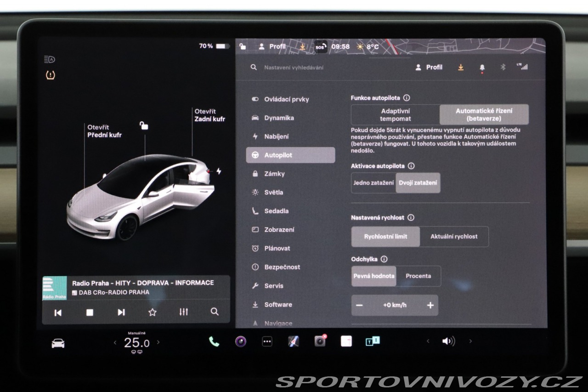This screenshot has height=392, width=588.
Task: Increase speed offset with plus
Action: (x=430, y=305)
